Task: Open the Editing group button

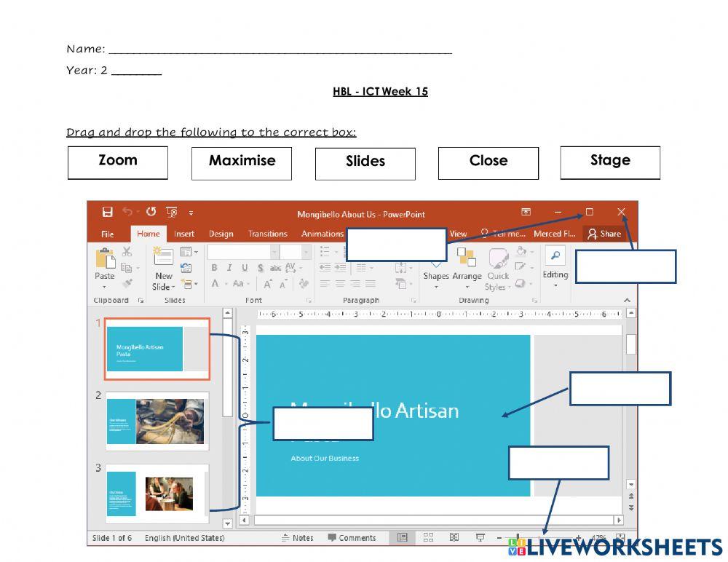Action: [555, 267]
